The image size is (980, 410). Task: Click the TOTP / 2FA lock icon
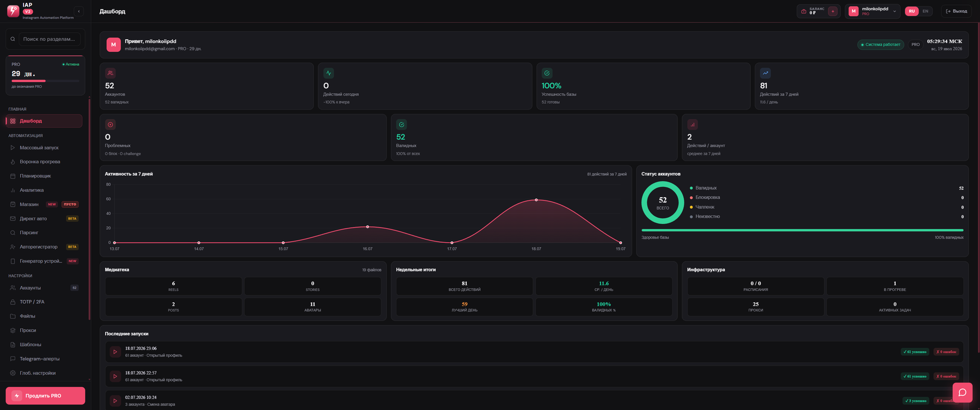[x=13, y=302]
